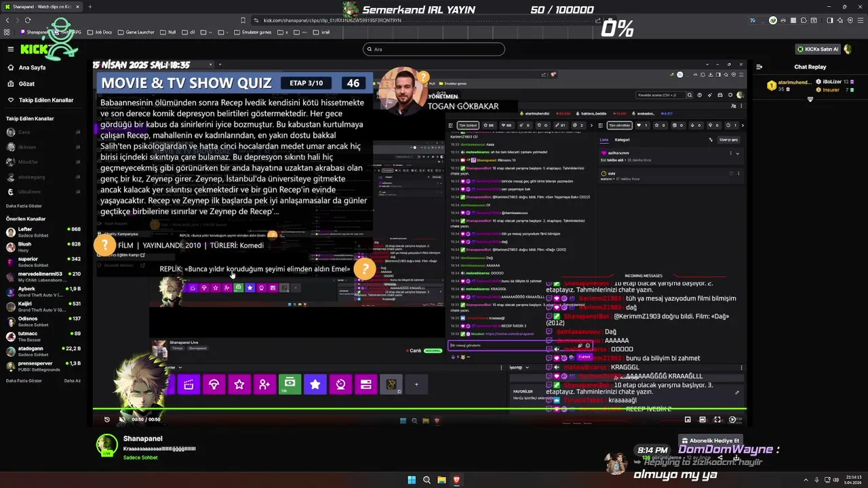Screen dimensions: 868x488
Task: Open the browser new tab button
Action: pos(90,7)
